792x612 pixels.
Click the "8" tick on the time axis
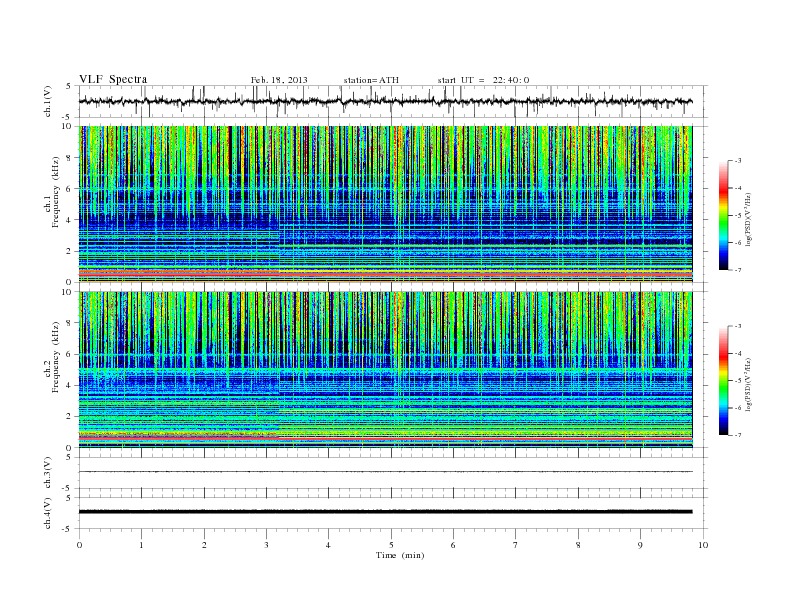[x=578, y=545]
